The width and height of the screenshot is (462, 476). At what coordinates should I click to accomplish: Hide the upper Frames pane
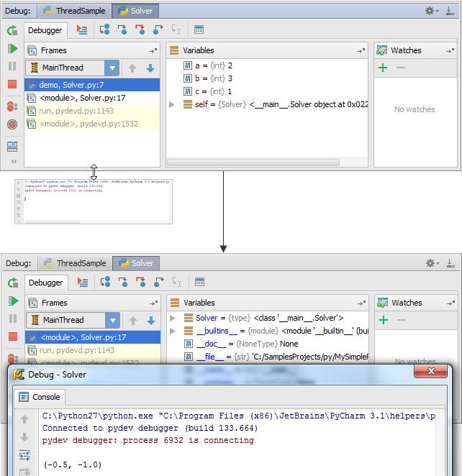(x=153, y=51)
